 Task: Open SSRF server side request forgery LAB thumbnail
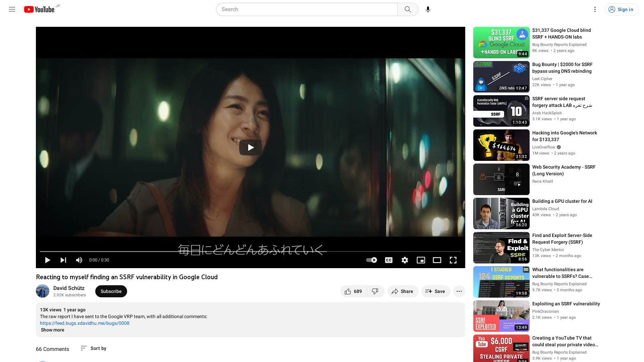click(x=501, y=111)
